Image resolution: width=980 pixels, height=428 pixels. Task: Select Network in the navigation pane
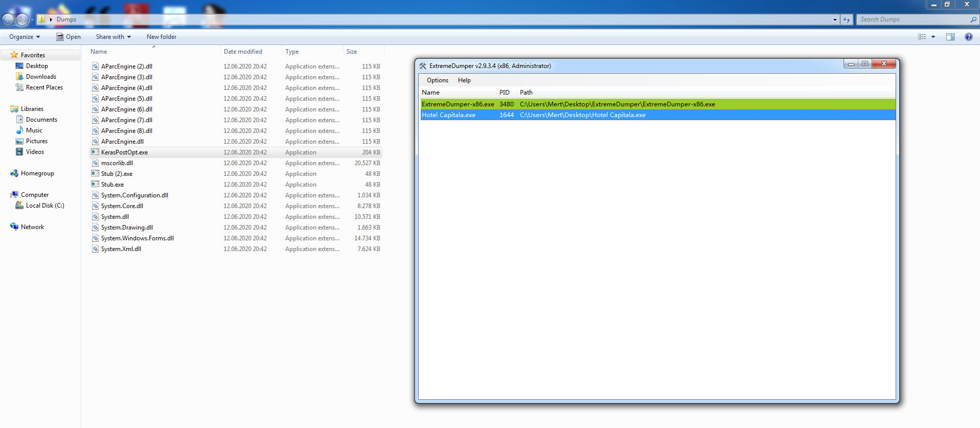(32, 227)
